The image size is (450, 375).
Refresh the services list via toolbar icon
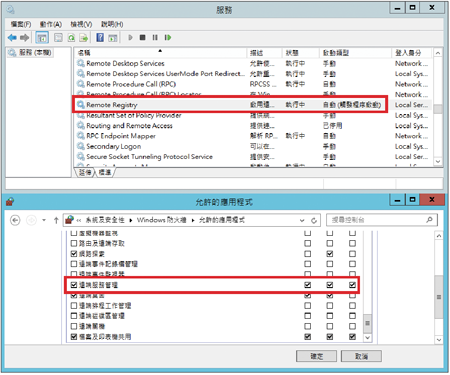[71, 38]
